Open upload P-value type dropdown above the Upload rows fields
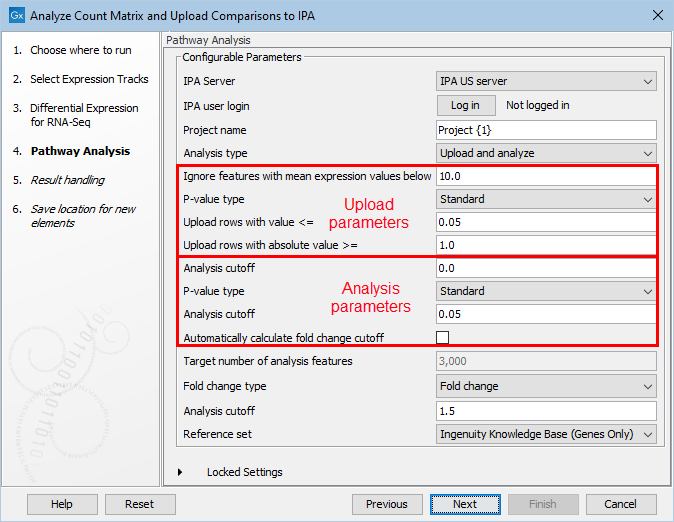This screenshot has width=674, height=522. [545, 199]
